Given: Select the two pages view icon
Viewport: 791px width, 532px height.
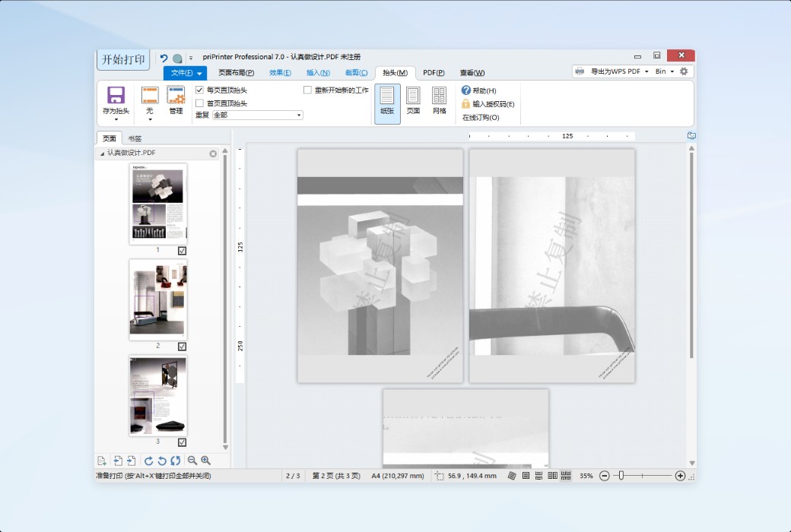Looking at the screenshot, I should point(552,476).
